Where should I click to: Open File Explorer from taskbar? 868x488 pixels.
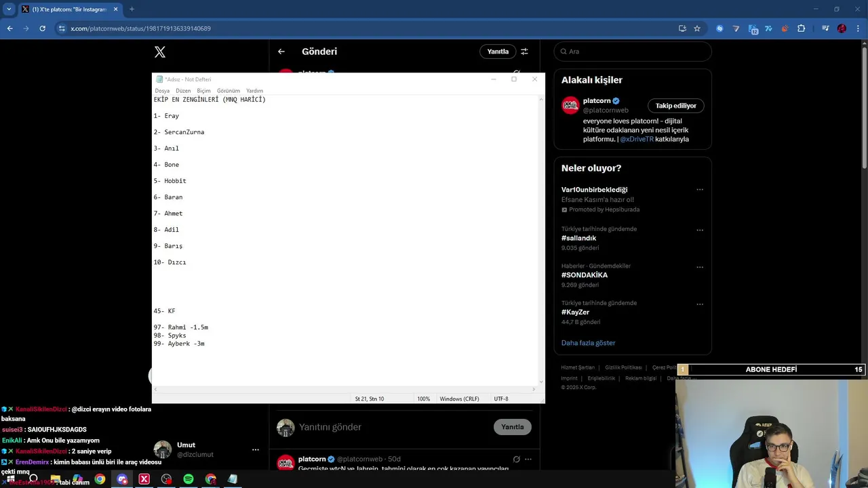[56, 479]
